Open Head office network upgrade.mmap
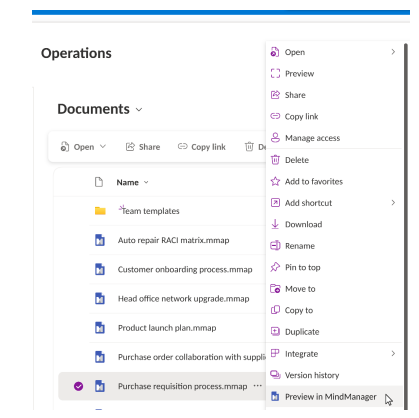Viewport: 419px width, 418px height. tap(183, 299)
